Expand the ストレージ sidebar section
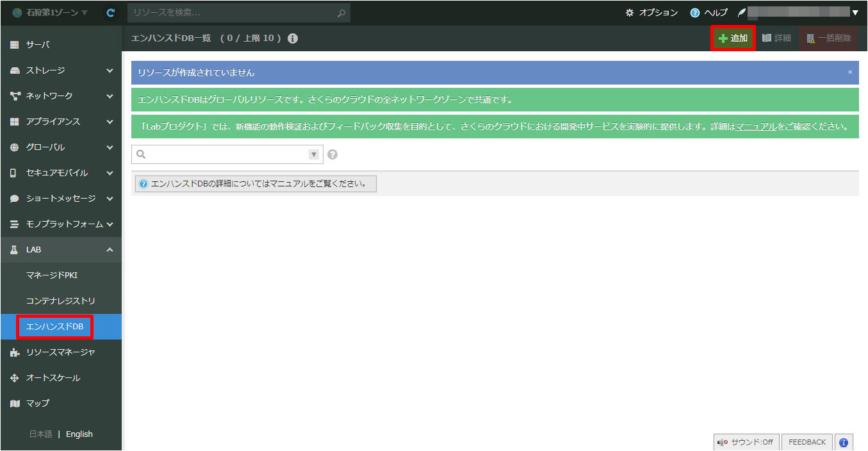868x451 pixels. 61,70
